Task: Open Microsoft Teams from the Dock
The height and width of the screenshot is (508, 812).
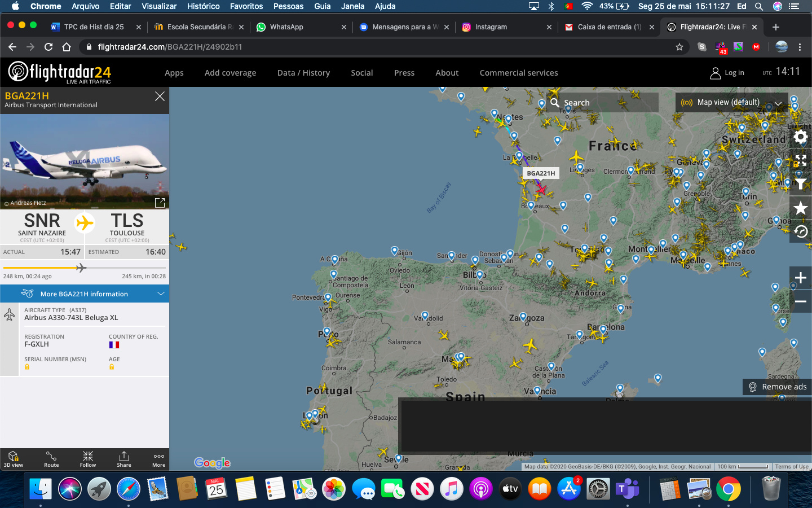Action: click(627, 489)
